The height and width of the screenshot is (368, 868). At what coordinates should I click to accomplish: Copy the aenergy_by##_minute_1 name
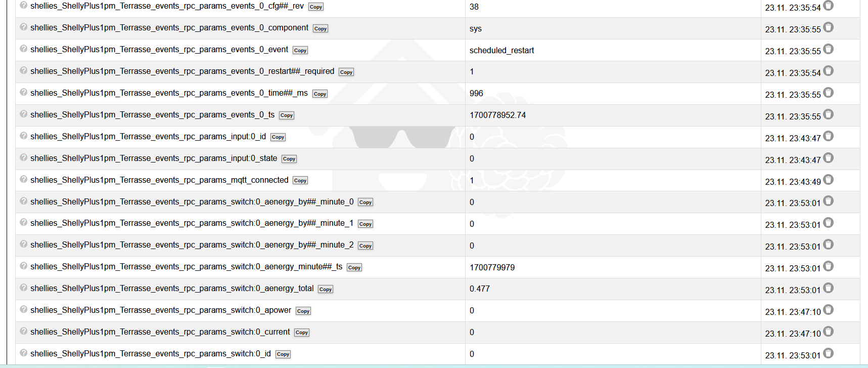coord(366,224)
